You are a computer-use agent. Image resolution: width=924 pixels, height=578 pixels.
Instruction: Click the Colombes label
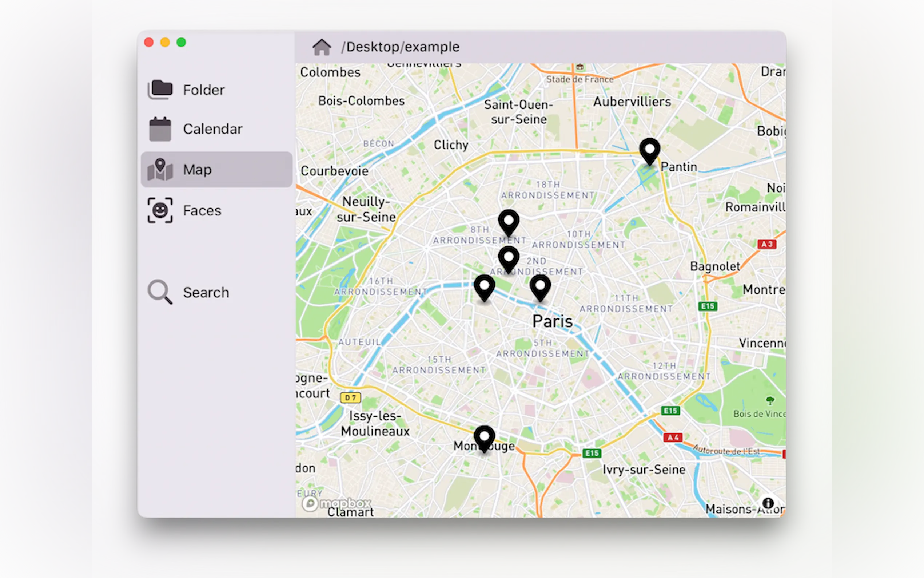330,72
